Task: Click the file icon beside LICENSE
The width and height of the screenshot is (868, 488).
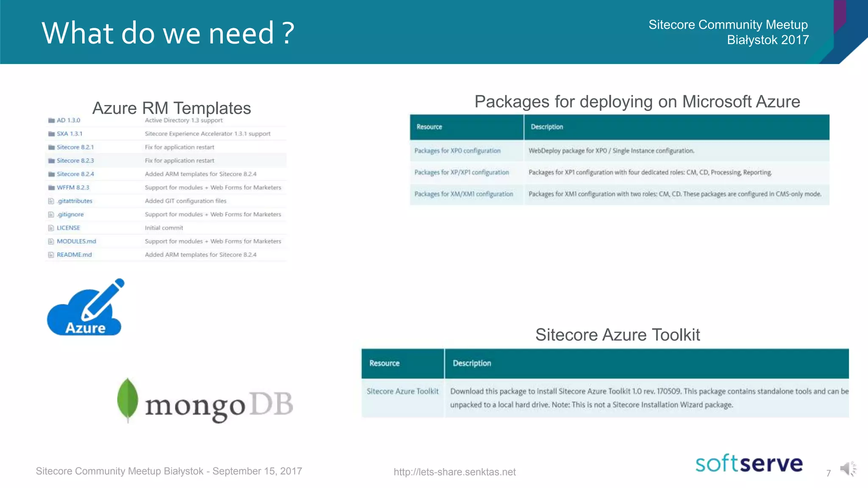Action: coord(51,228)
